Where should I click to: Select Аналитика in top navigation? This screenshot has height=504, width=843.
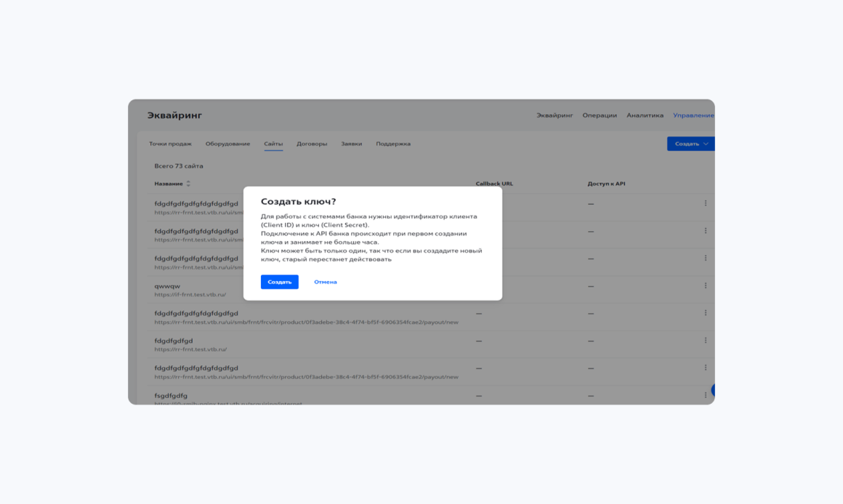[645, 115]
